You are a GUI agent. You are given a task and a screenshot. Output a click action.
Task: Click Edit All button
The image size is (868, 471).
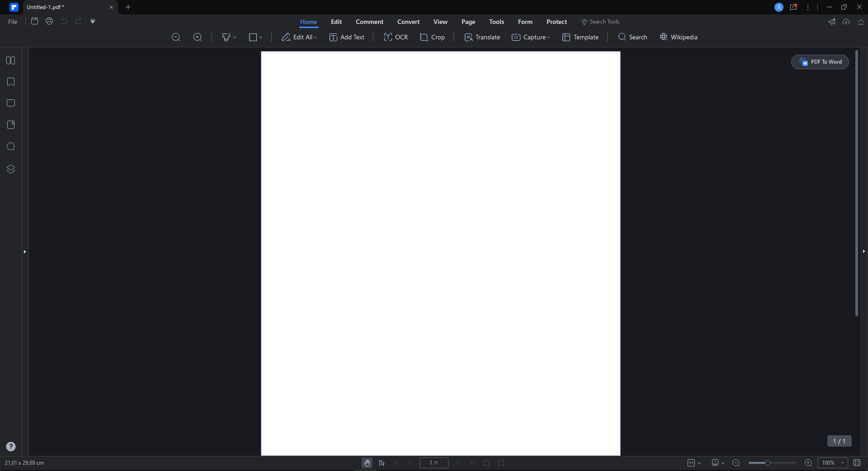point(299,37)
